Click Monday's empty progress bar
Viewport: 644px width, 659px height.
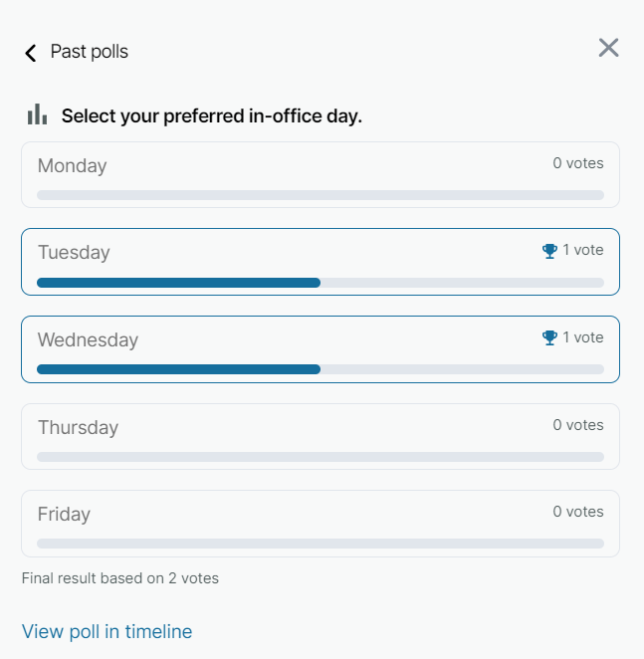320,195
